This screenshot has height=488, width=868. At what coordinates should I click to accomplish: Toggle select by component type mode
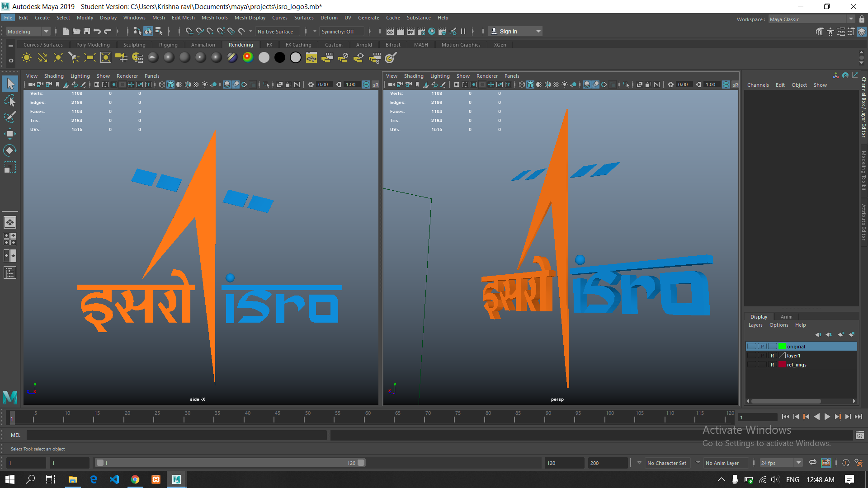click(159, 31)
